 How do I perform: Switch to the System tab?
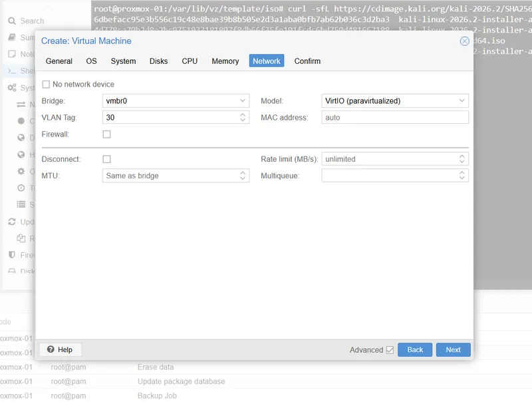click(x=123, y=61)
